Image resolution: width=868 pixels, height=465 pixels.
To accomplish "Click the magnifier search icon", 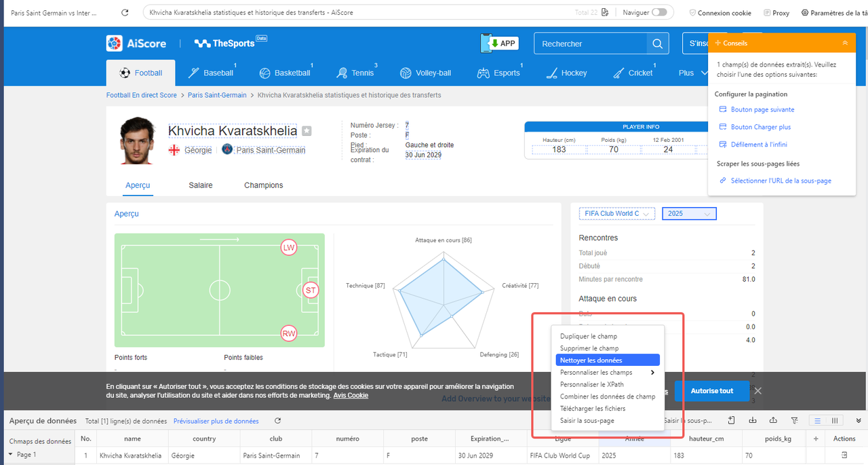I will pos(657,43).
